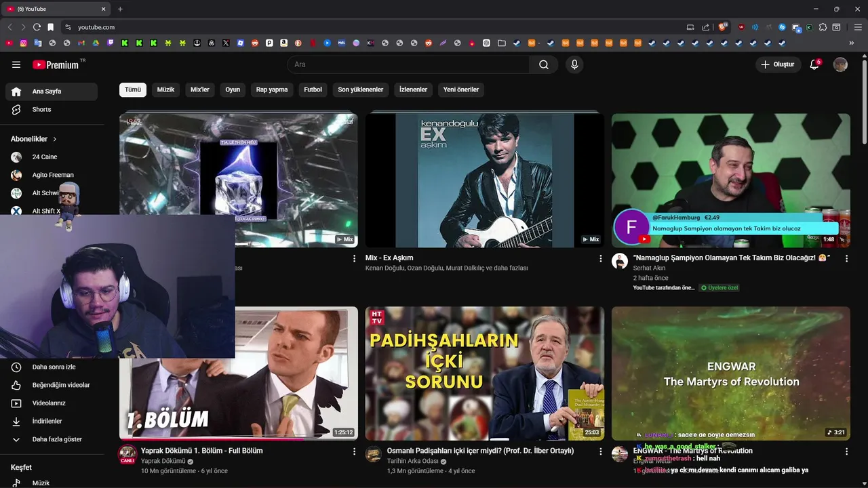Open the Mix - Ex Aşkım thumbnail
Image resolution: width=868 pixels, height=488 pixels.
[485, 180]
